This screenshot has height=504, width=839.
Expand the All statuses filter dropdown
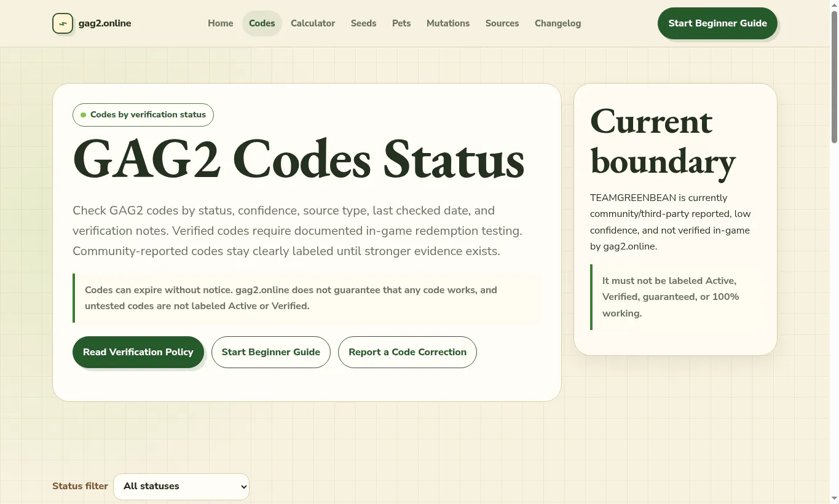point(181,486)
